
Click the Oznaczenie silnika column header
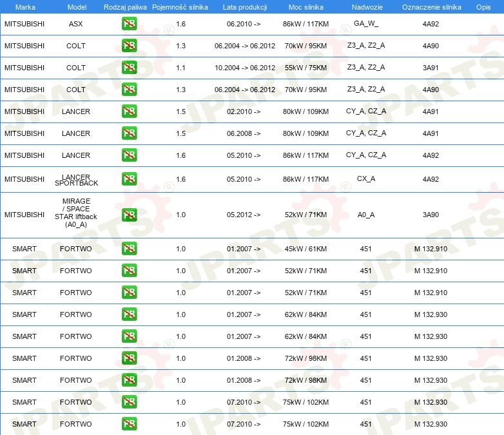point(431,6)
